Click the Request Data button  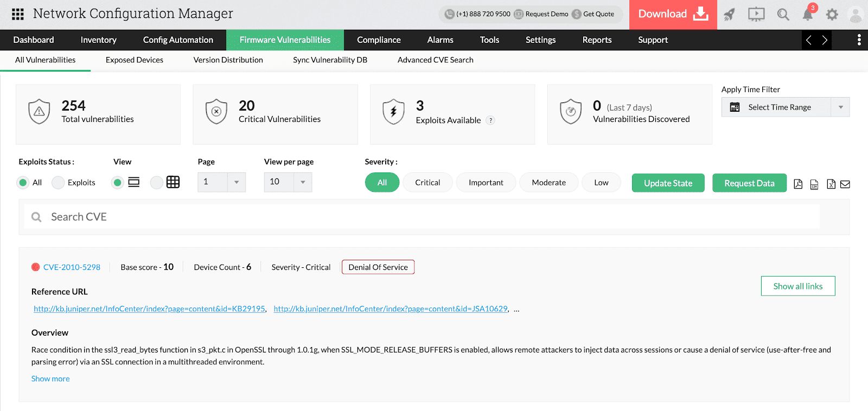(750, 183)
